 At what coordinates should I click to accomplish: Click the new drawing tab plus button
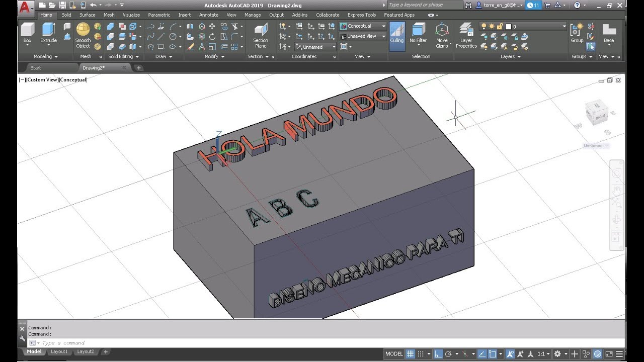[x=139, y=68]
